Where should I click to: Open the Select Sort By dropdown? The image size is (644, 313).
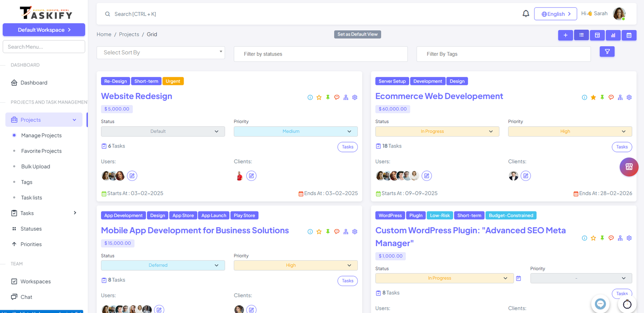tap(161, 53)
